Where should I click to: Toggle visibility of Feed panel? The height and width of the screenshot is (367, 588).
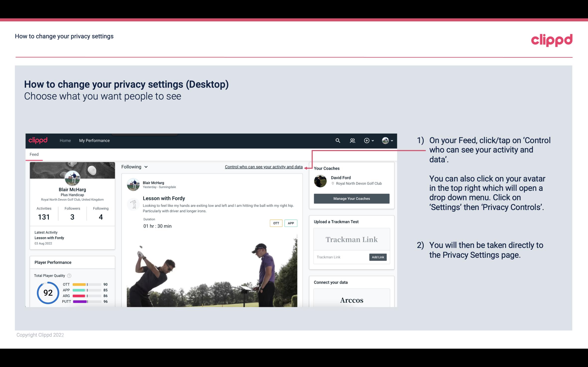34,154
